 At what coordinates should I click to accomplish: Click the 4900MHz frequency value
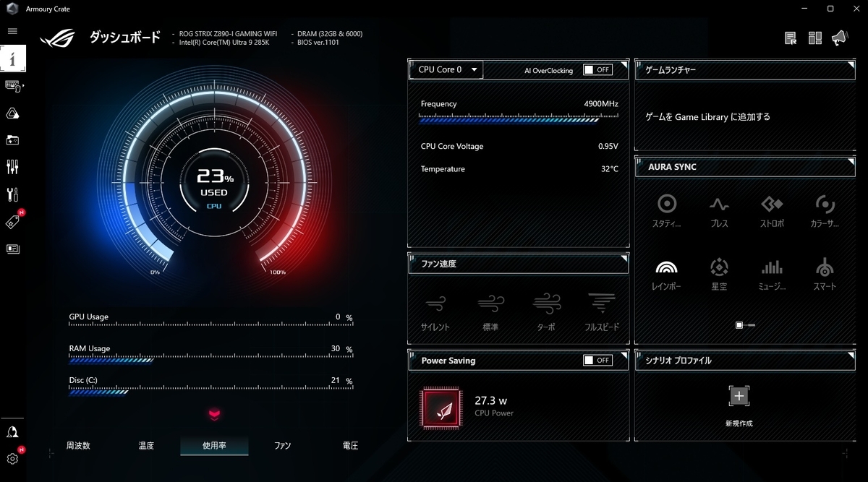(601, 104)
